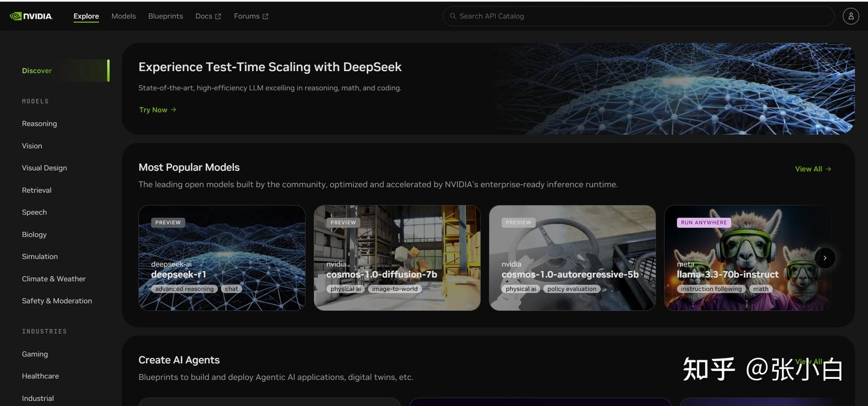Click the Create AI Agents heading

179,360
